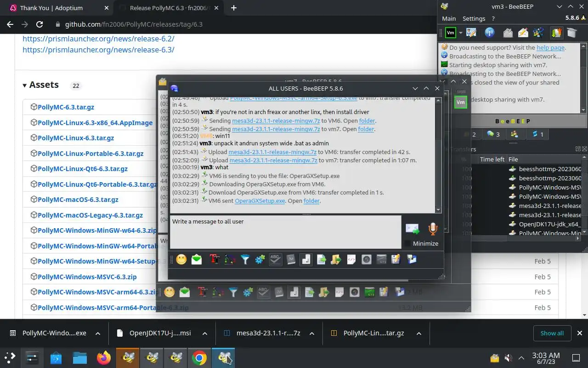Collapse the Assets section triangle
Viewport: 588px width, 368px height.
coord(25,85)
